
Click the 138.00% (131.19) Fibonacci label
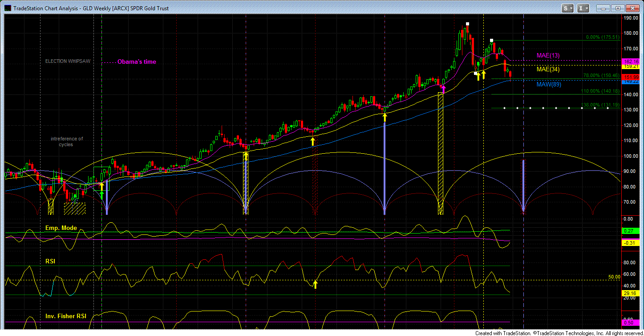pos(600,106)
